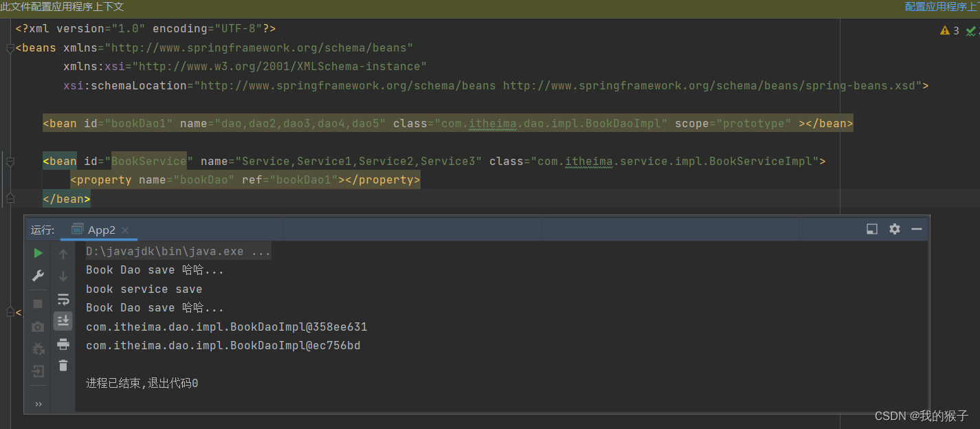The width and height of the screenshot is (980, 429).
Task: Toggle soft-wrap in the console output
Action: tap(63, 299)
